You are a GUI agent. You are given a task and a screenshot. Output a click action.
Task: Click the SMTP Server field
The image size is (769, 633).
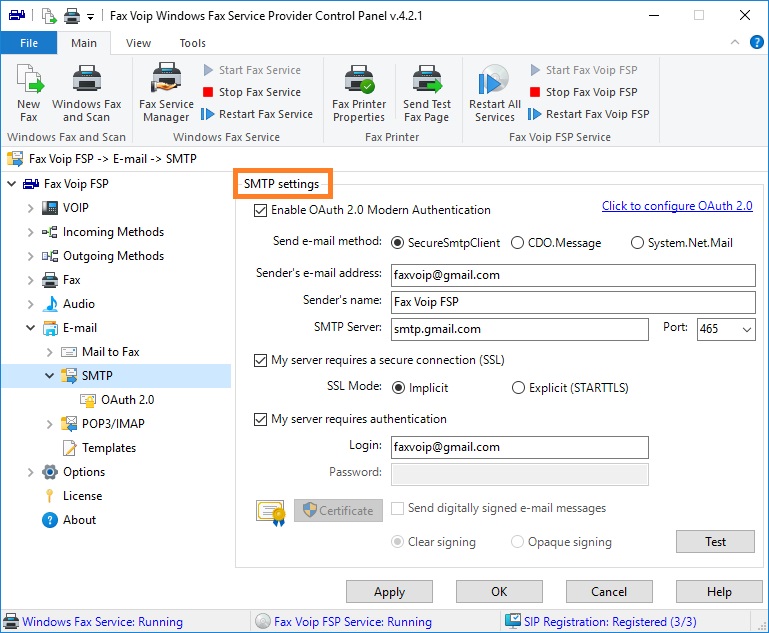519,329
